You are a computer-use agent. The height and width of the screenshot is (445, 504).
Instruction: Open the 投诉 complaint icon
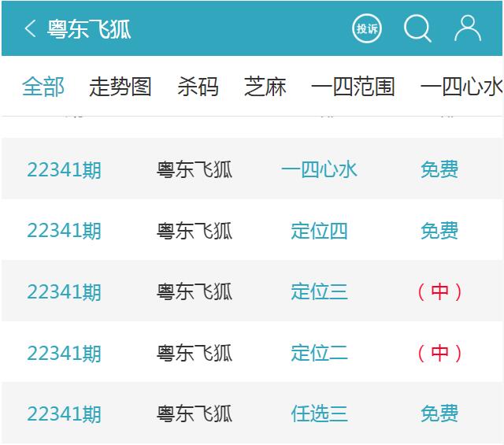click(x=367, y=29)
